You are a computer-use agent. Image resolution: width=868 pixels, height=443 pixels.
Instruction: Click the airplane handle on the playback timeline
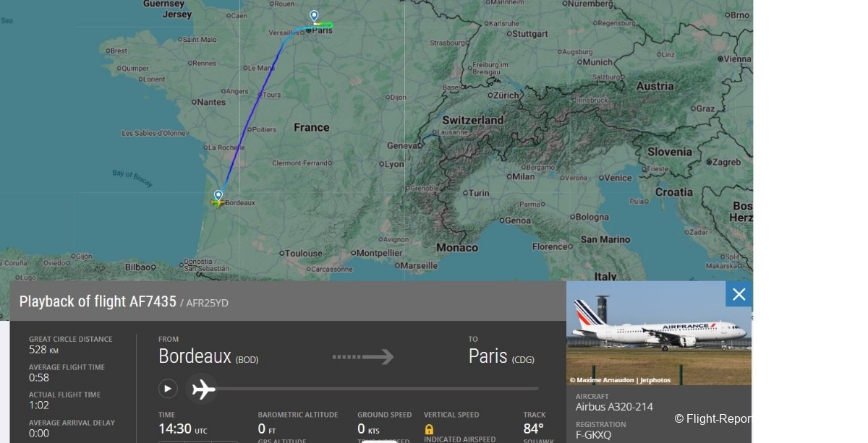pos(203,389)
